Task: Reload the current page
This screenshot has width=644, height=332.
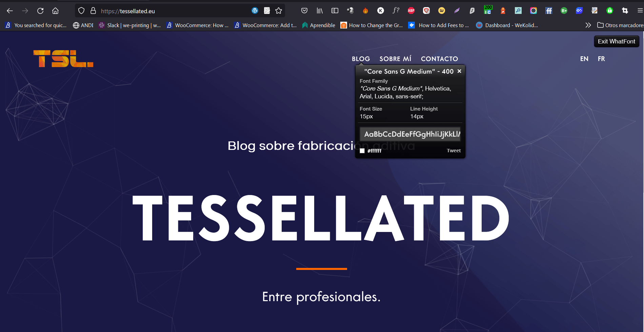Action: 40,11
